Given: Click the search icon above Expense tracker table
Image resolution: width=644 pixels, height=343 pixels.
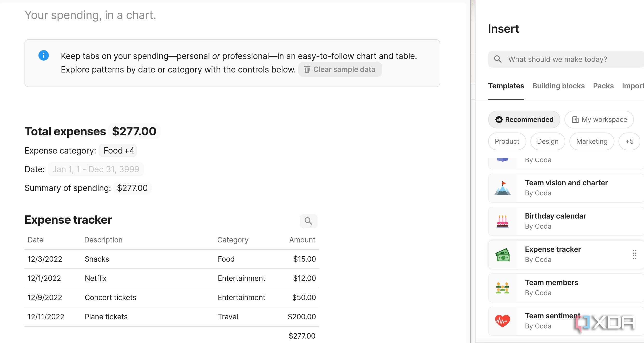Looking at the screenshot, I should click(308, 221).
